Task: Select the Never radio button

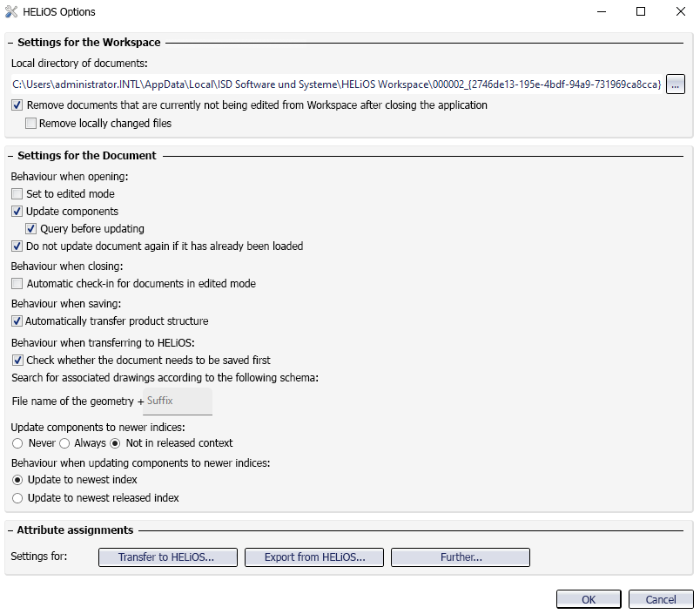Action: point(17,443)
